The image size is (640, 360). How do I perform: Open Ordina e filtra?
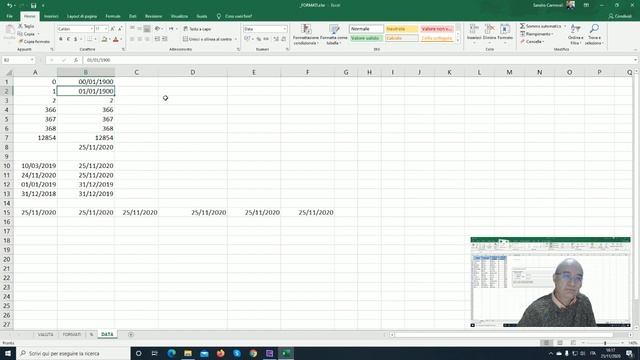click(x=575, y=34)
